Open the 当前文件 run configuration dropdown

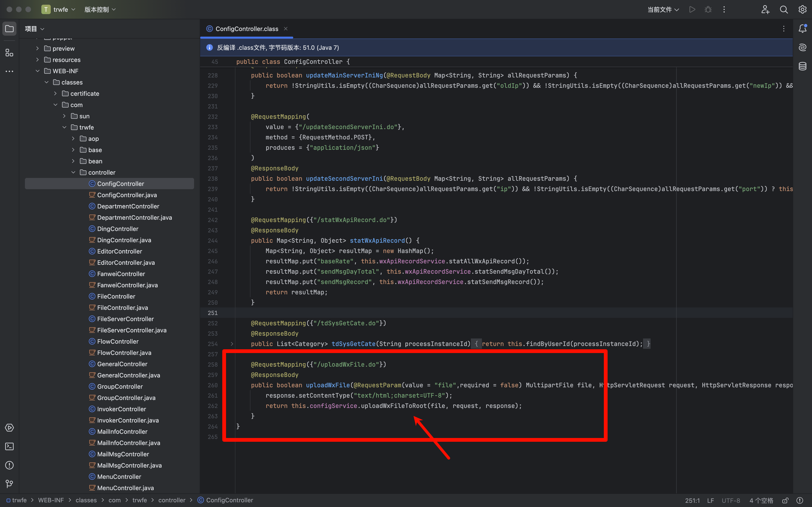point(663,9)
